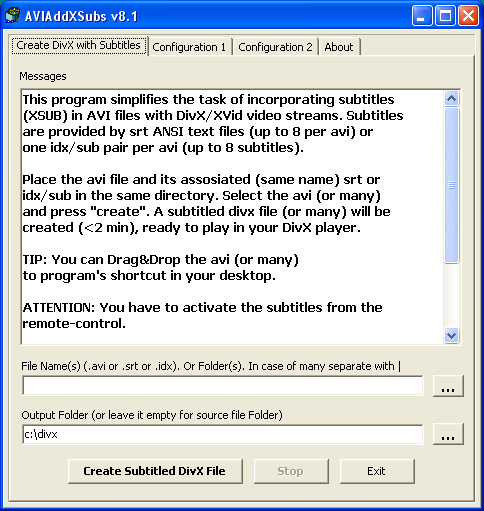Screen dimensions: 484x511
Task: Browse for input files with the ... button
Action: pos(448,386)
